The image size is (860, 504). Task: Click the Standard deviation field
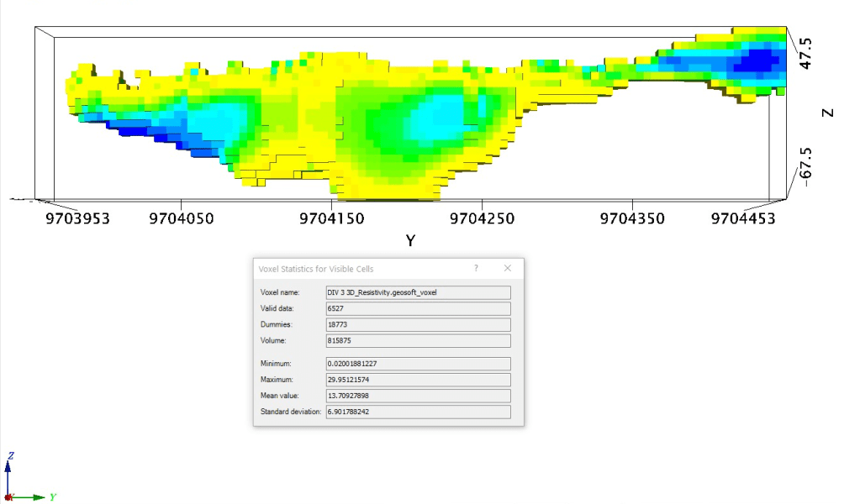point(418,412)
